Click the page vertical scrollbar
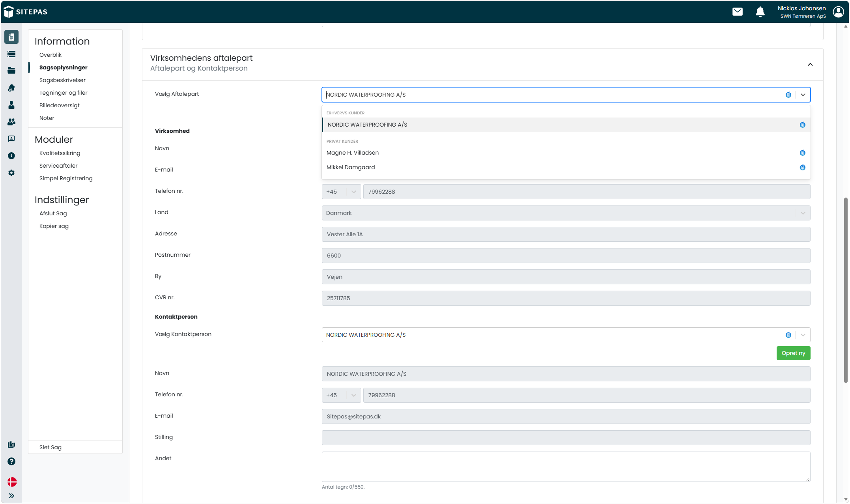 click(x=846, y=290)
